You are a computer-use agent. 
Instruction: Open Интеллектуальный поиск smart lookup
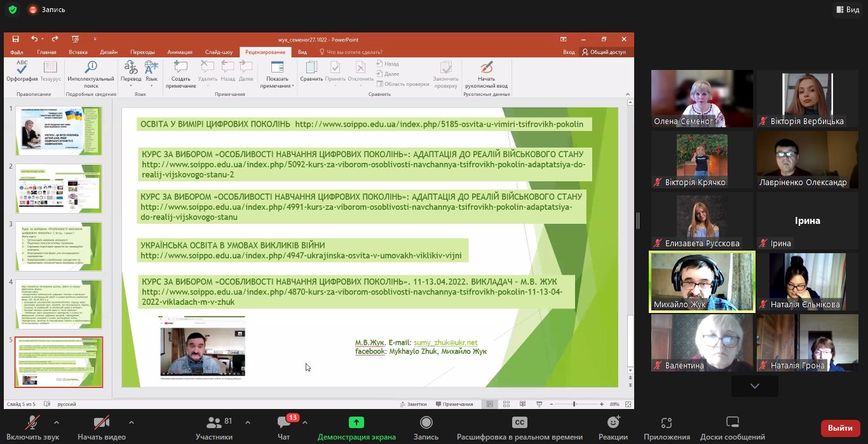91,74
